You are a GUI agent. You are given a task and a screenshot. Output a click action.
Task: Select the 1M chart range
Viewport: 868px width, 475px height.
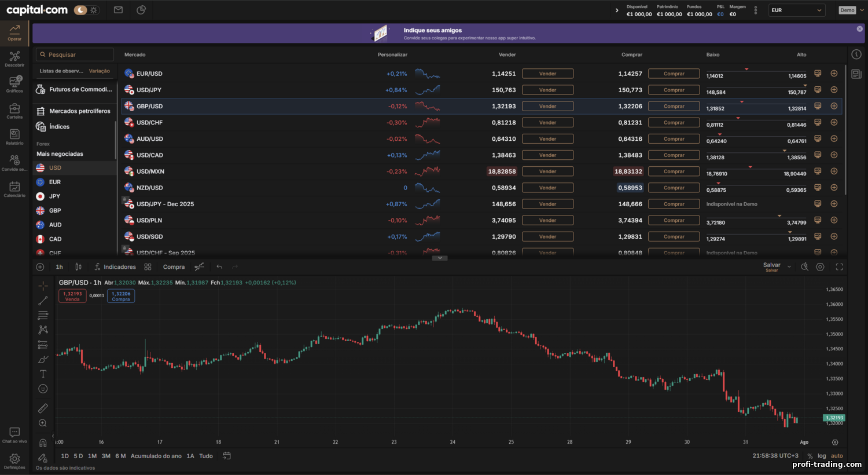pos(92,456)
